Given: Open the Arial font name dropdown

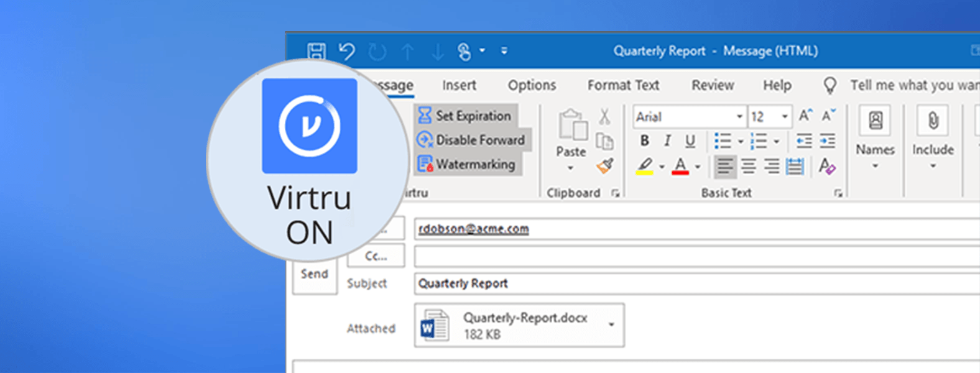Looking at the screenshot, I should [x=739, y=117].
